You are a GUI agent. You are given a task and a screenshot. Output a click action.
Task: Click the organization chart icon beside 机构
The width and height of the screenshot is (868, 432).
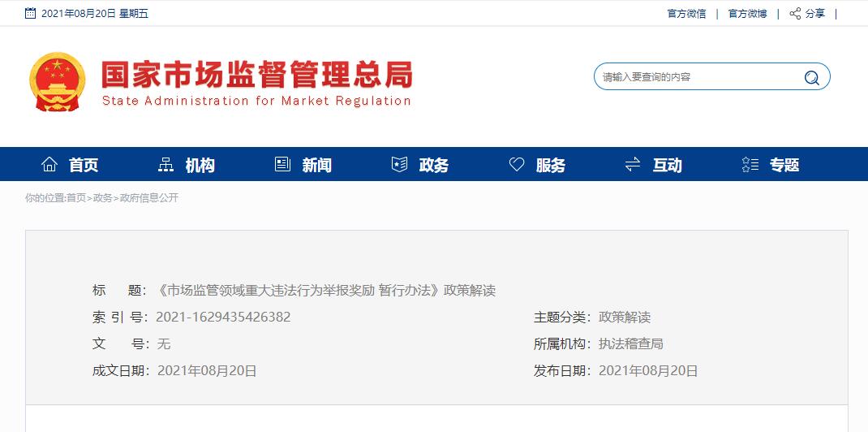165,165
